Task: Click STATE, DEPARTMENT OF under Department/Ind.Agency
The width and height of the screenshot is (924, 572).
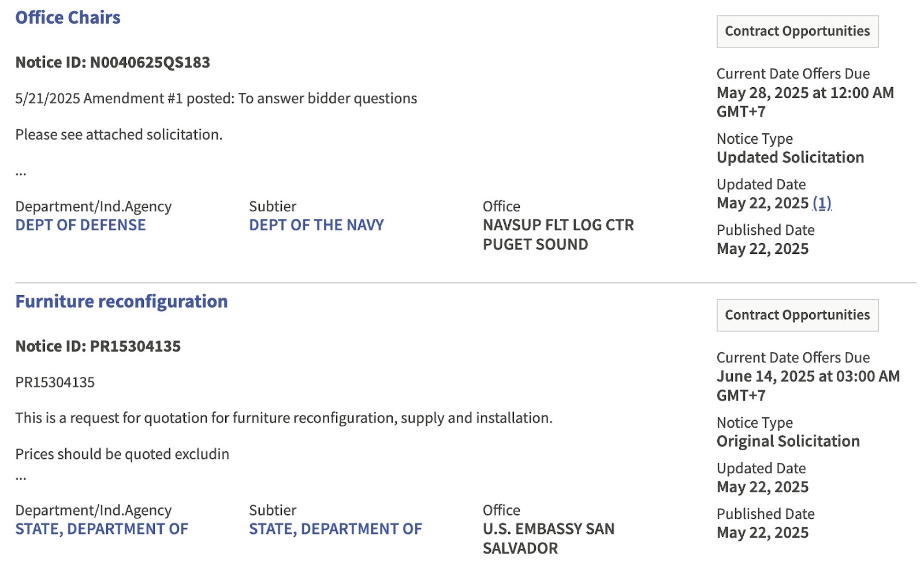Action: pos(102,529)
